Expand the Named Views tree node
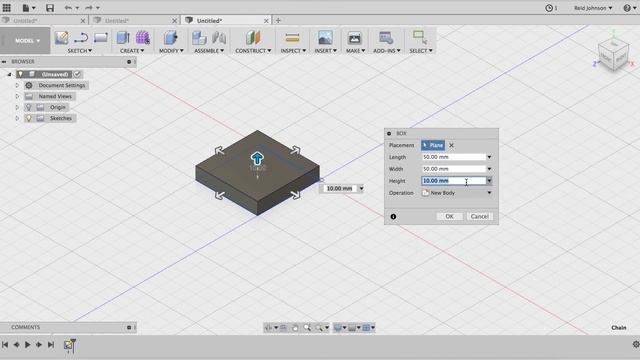The image size is (640, 360). (x=17, y=96)
